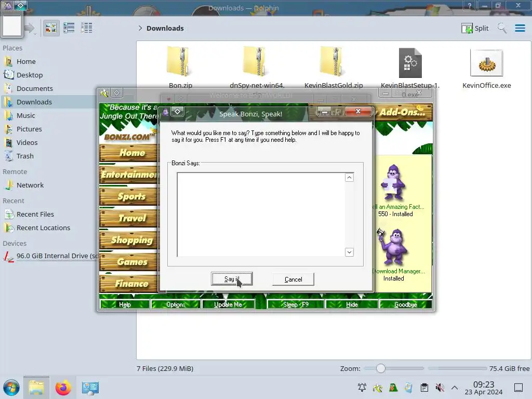Open the Finance wooden sign
The height and width of the screenshot is (399, 532).
point(129,283)
